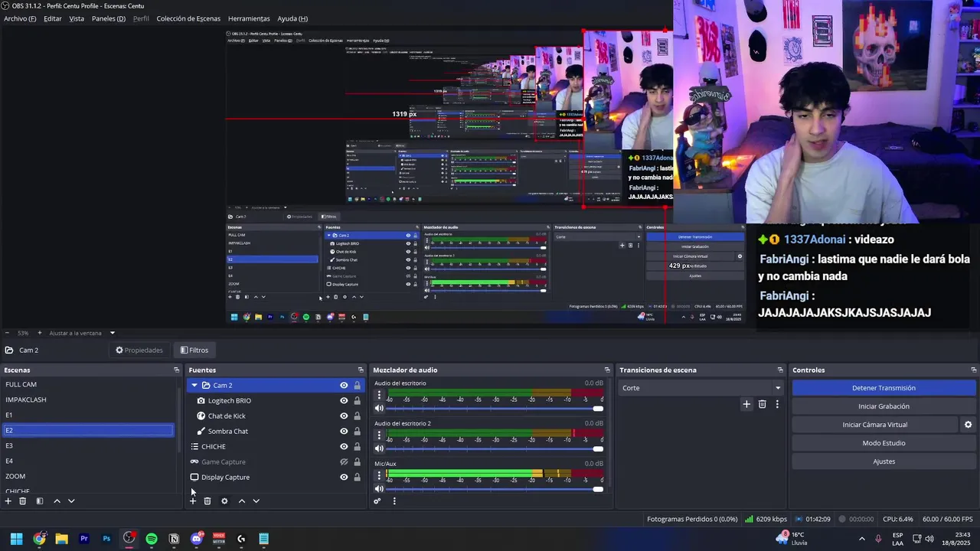
Task: Hide the Logitech BRIO source
Action: point(344,401)
